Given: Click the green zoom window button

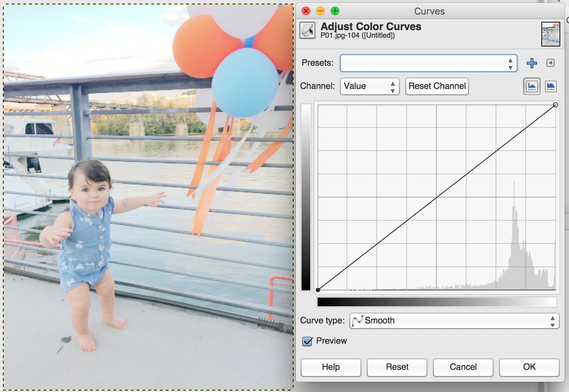Looking at the screenshot, I should coord(335,11).
